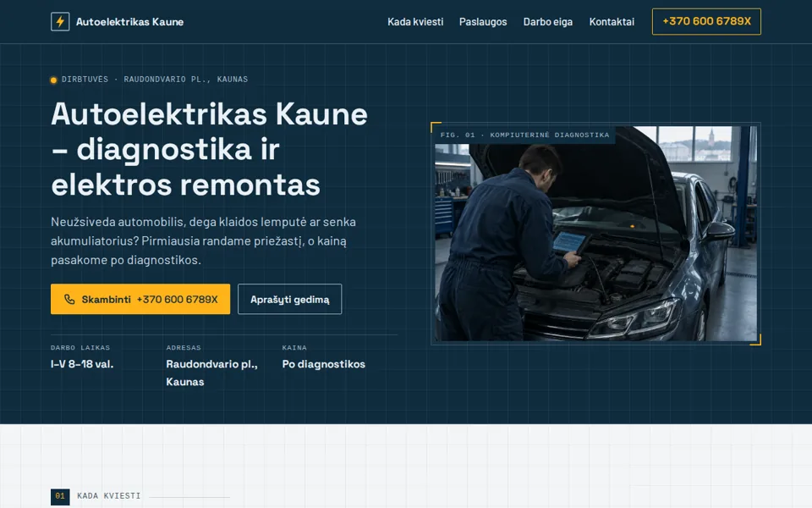Click the Adresas label
812x508 pixels.
tap(184, 348)
